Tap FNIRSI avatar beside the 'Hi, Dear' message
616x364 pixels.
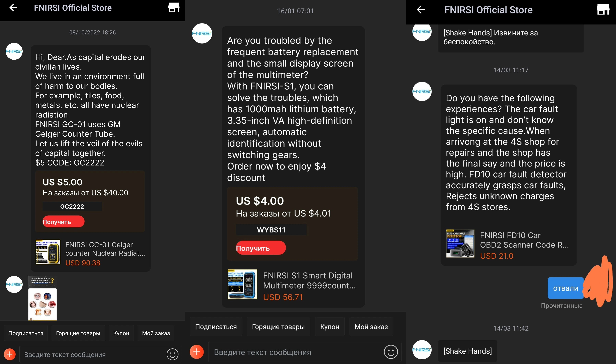(14, 51)
